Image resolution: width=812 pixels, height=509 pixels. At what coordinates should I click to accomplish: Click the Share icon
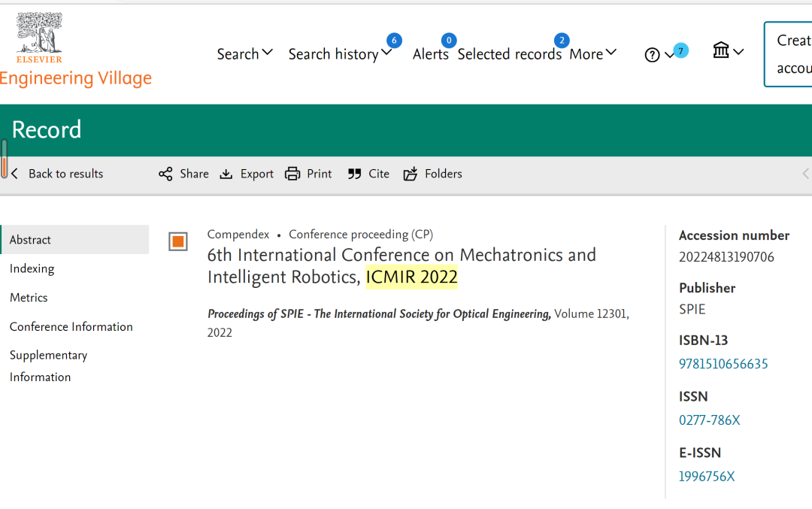pyautogui.click(x=165, y=174)
